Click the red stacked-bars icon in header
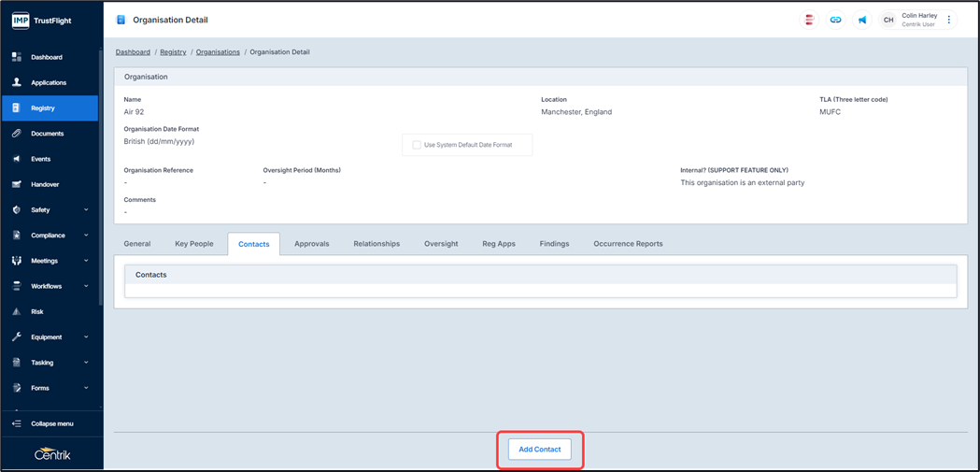The width and height of the screenshot is (980, 472). pos(809,20)
